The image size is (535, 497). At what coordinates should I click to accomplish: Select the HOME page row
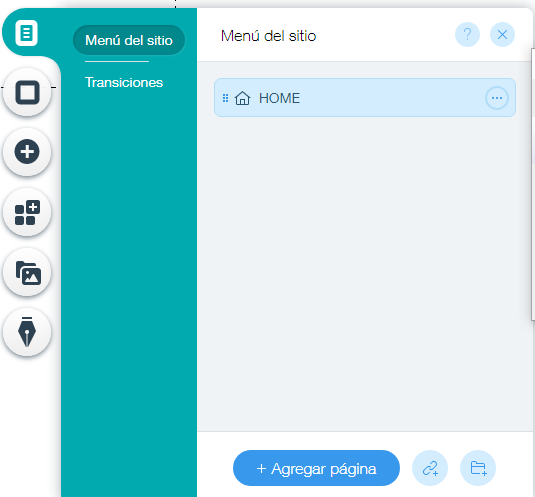click(x=365, y=98)
